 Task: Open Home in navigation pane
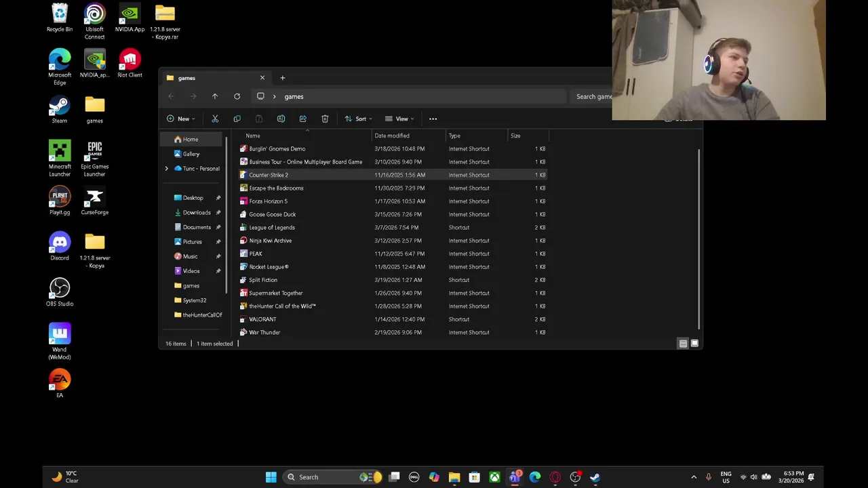coord(191,139)
